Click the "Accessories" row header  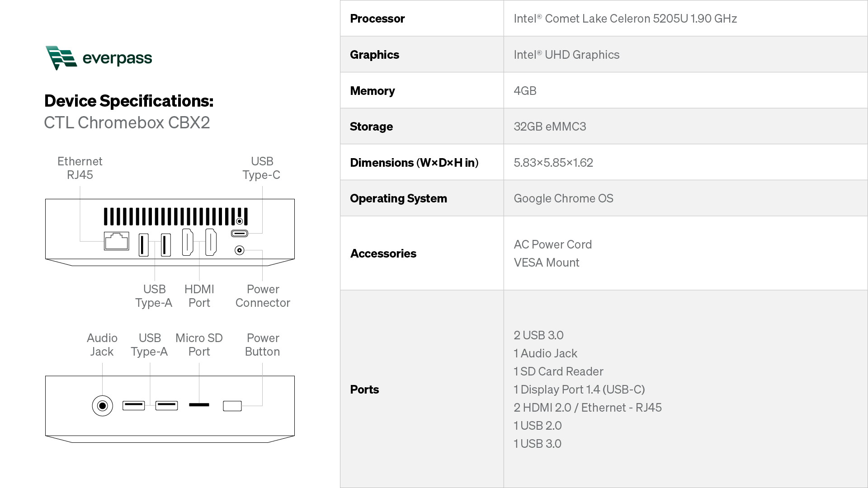[x=383, y=253]
